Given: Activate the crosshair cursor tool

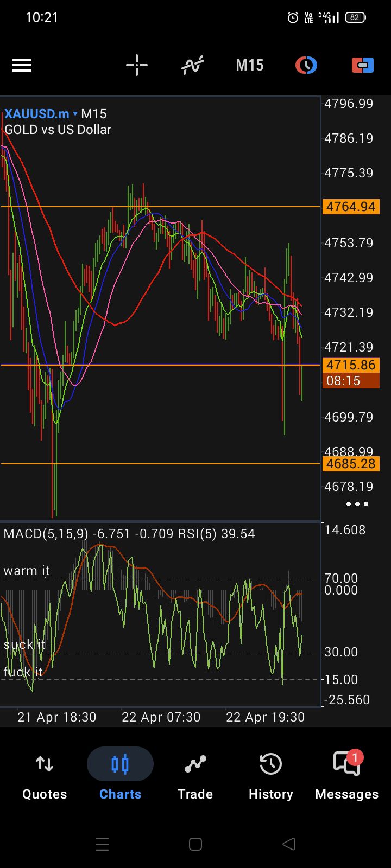Looking at the screenshot, I should (x=137, y=66).
